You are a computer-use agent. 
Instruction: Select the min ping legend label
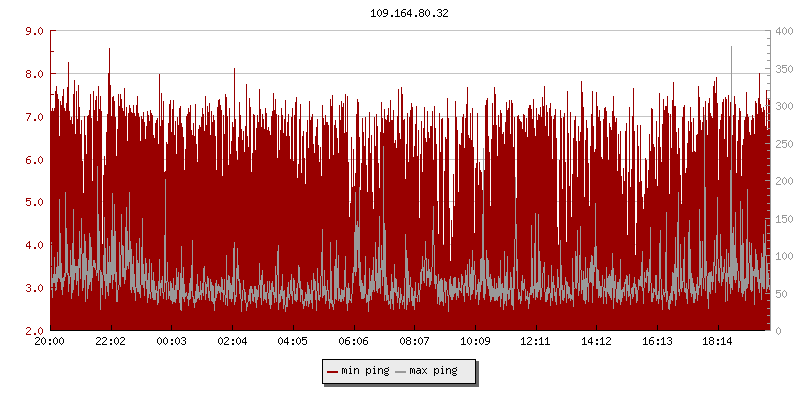click(x=364, y=371)
